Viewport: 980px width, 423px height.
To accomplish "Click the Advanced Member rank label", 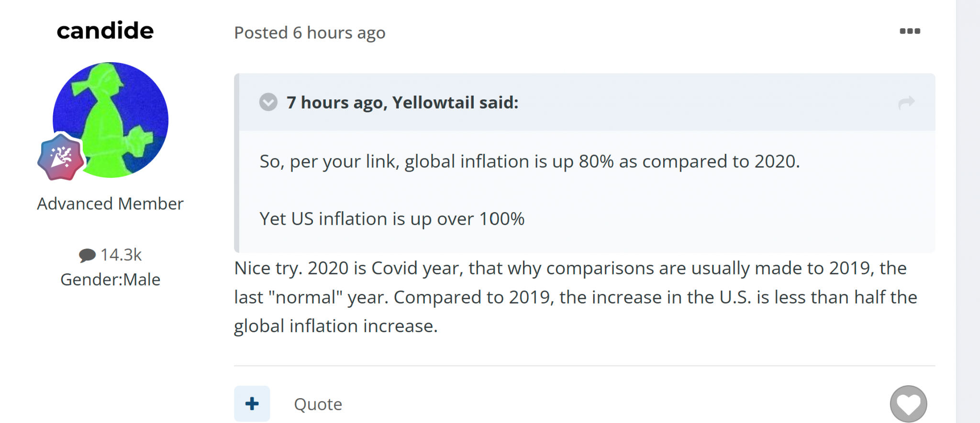I will point(110,203).
